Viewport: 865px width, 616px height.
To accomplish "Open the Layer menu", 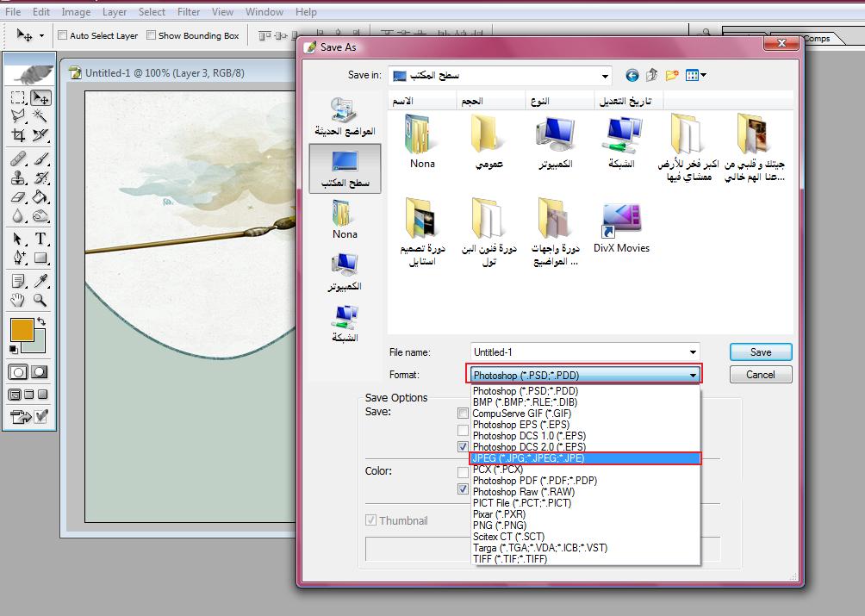I will click(x=115, y=12).
